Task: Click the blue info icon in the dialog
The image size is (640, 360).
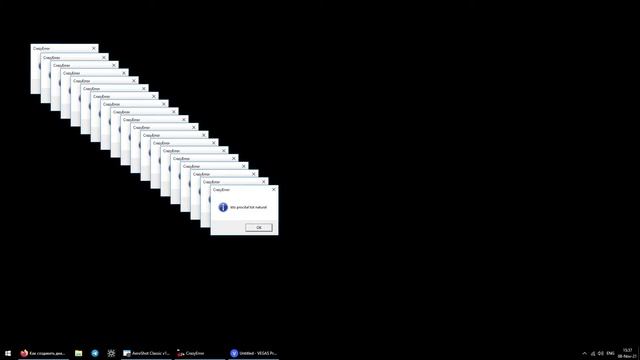Action: pyautogui.click(x=223, y=207)
